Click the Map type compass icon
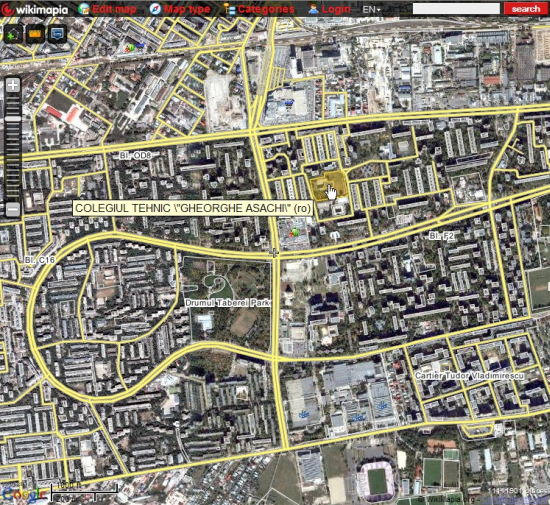Screen dimensions: 550x505 (x=155, y=9)
